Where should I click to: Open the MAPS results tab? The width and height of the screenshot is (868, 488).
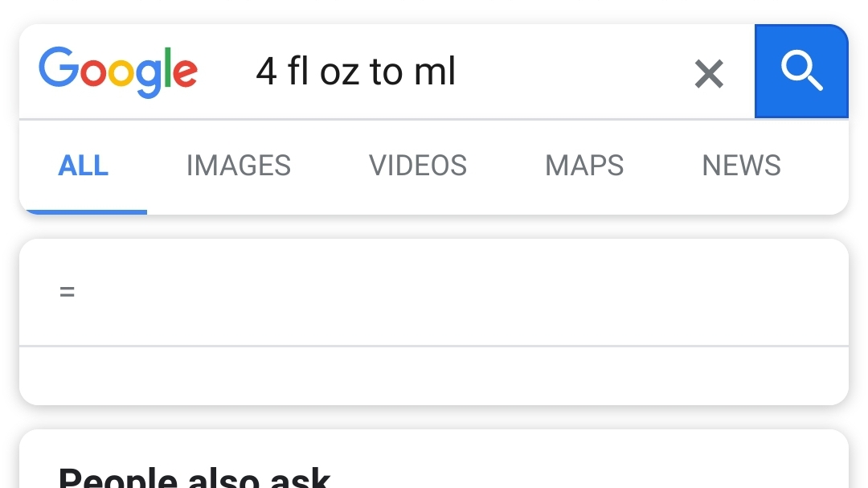[x=584, y=166]
